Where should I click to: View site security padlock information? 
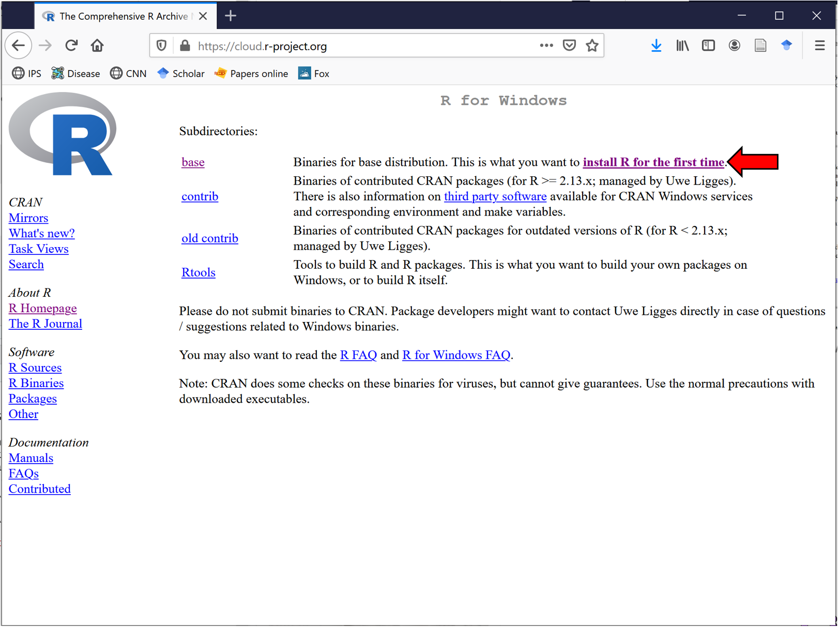point(185,46)
